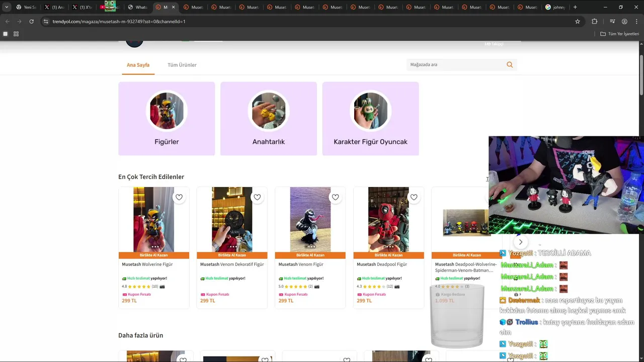The width and height of the screenshot is (644, 362).
Task: Click the Deadpool Figür star rating
Action: 374,287
